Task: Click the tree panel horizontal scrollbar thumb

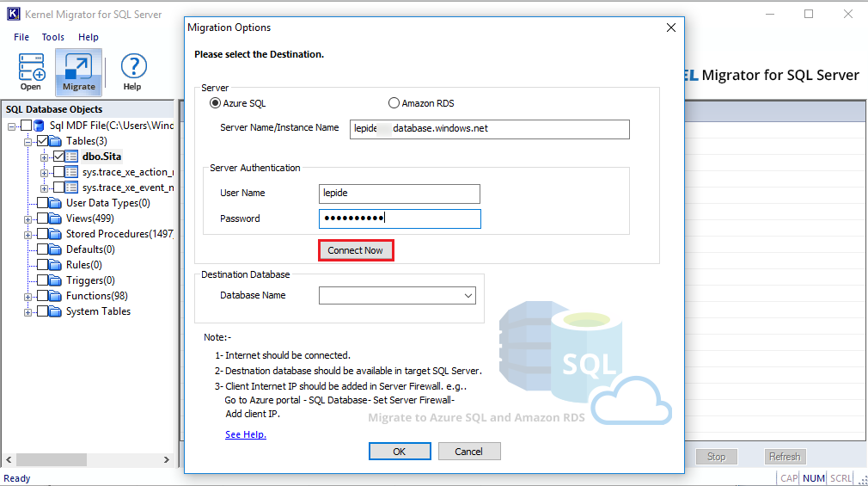Action: point(52,459)
